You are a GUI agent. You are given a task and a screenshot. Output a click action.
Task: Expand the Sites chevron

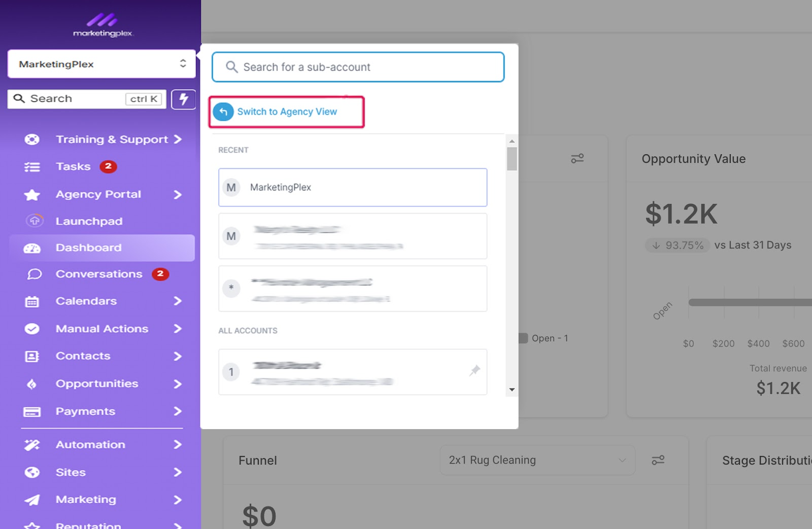tap(178, 473)
